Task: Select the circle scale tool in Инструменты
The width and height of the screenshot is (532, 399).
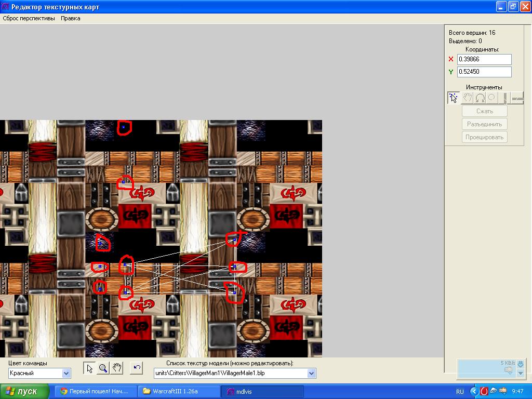Action: click(491, 98)
